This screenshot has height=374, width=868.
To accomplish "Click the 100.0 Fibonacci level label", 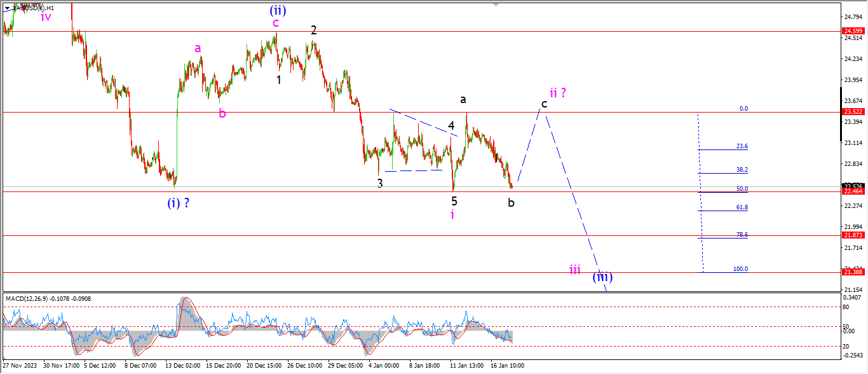I will point(740,269).
